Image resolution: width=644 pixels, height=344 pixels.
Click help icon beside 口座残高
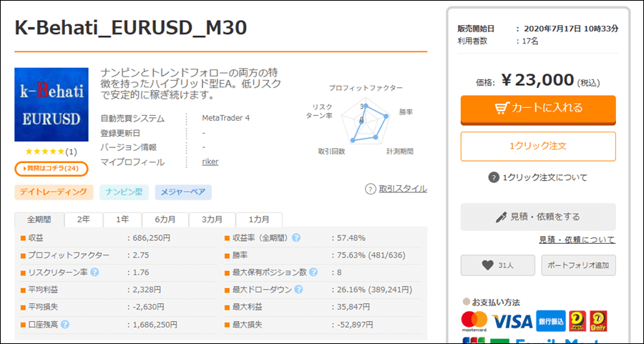pos(65,325)
